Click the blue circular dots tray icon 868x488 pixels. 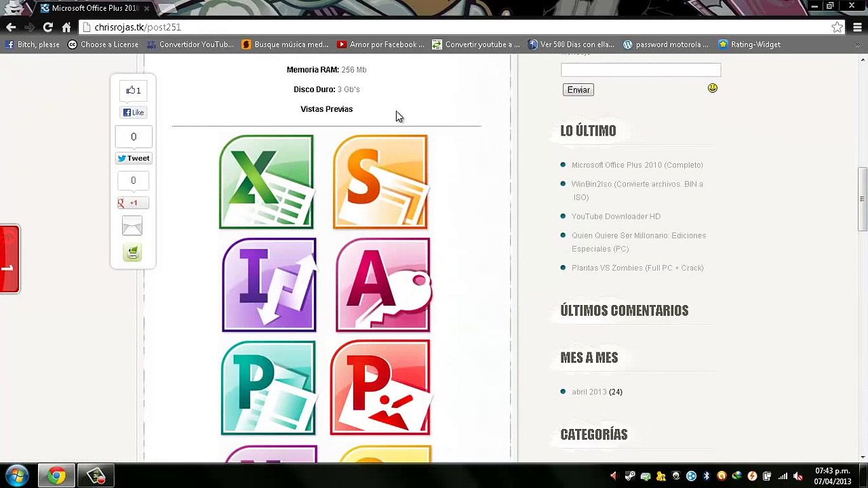(691, 476)
